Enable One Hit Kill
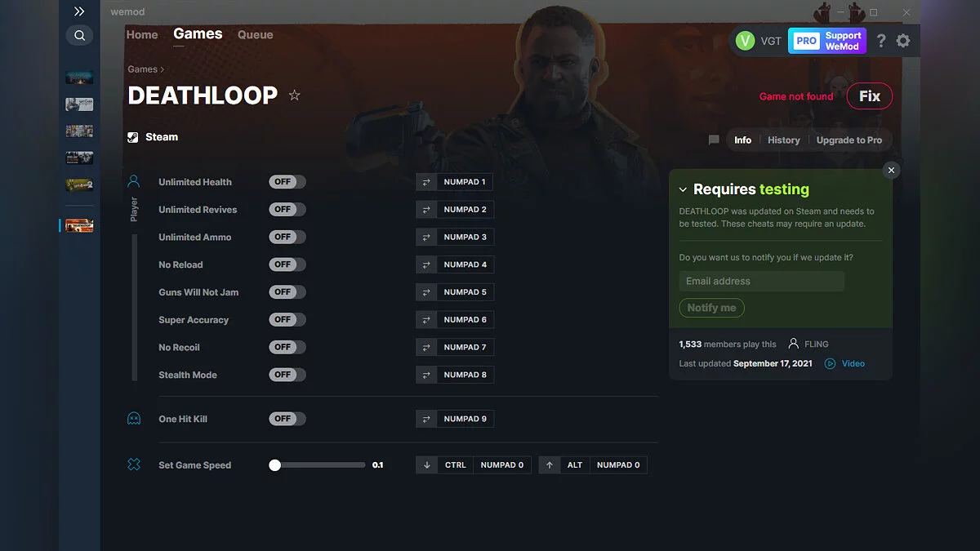The image size is (980, 551). click(287, 419)
